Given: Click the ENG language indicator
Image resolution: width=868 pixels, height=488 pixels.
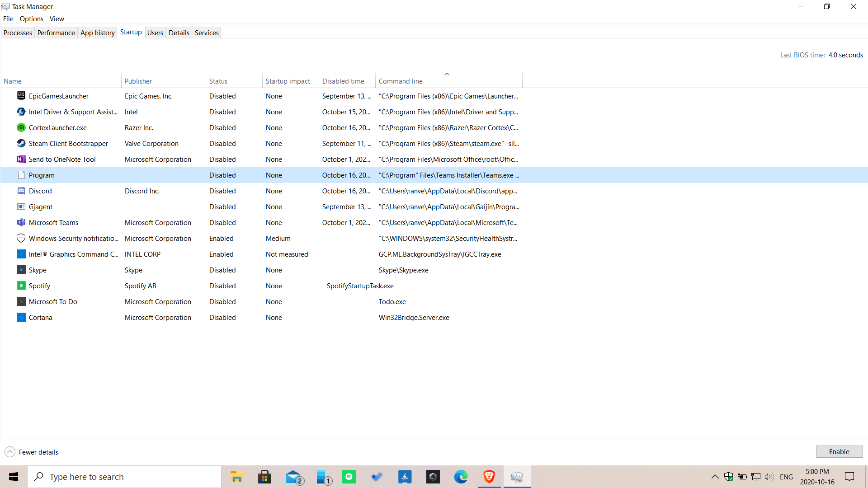Looking at the screenshot, I should [x=786, y=477].
